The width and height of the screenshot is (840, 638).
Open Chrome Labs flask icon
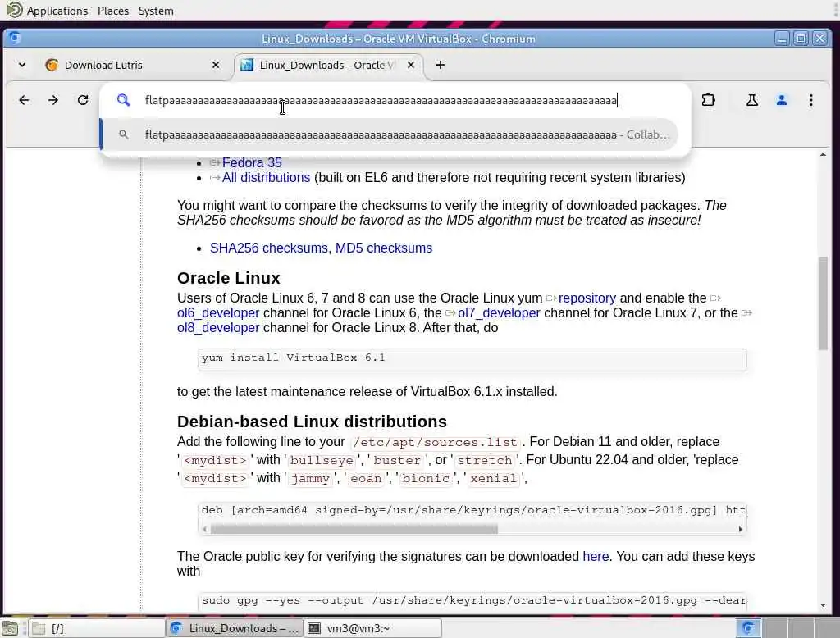752,100
